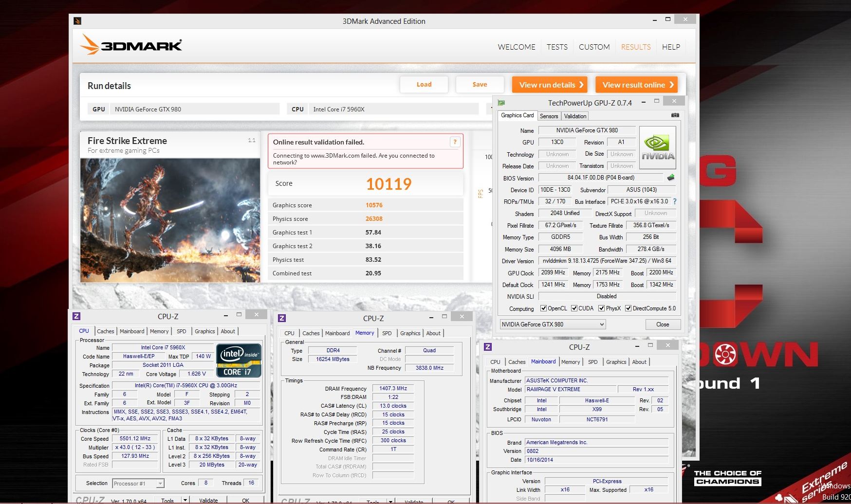851x504 pixels.
Task: Click the Core Speed value 5501.12 MHz
Action: coord(135,438)
